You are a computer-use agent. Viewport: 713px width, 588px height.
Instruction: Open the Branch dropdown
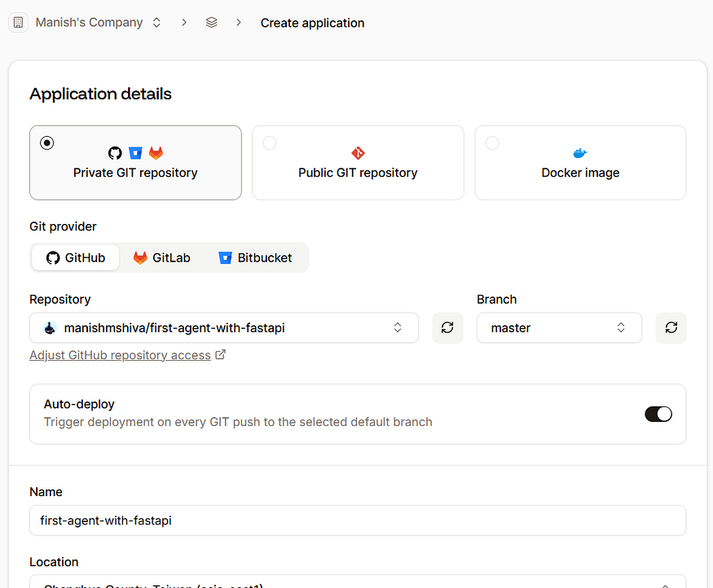(x=559, y=327)
